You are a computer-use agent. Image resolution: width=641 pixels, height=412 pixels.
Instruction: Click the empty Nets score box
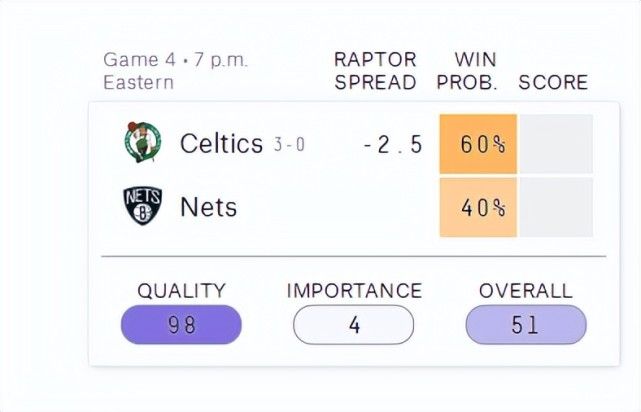click(x=555, y=208)
